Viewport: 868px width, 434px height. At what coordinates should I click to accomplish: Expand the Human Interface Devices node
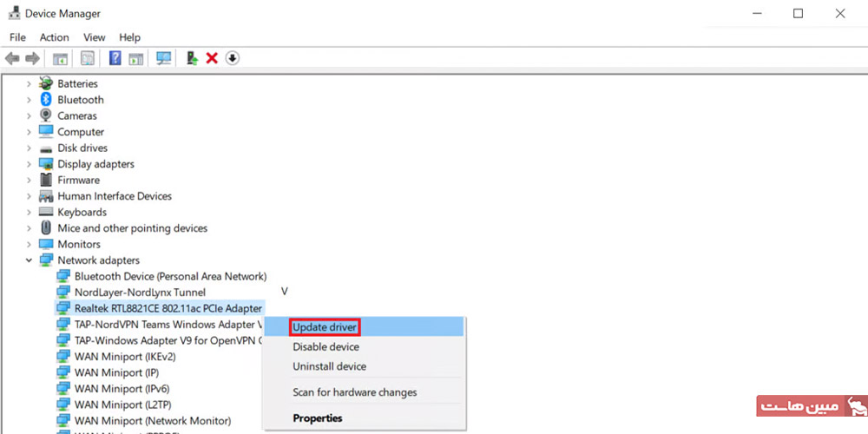tap(29, 196)
